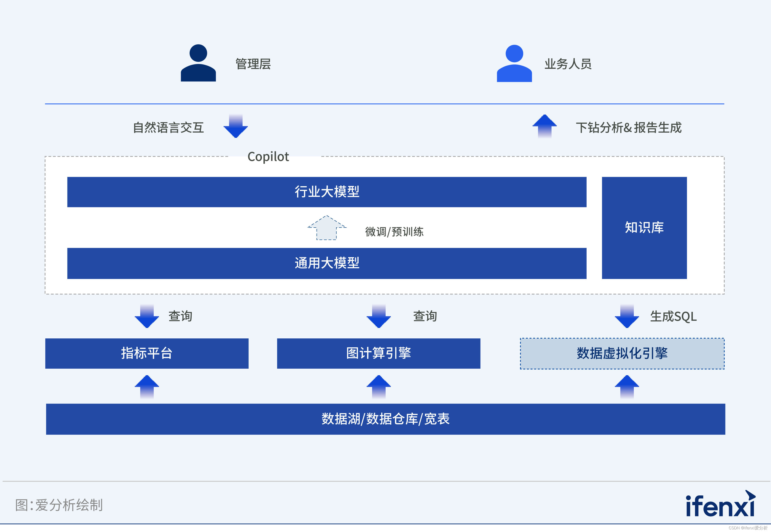Select the 指标平台 block
Screen dimensions: 771x532
147,353
